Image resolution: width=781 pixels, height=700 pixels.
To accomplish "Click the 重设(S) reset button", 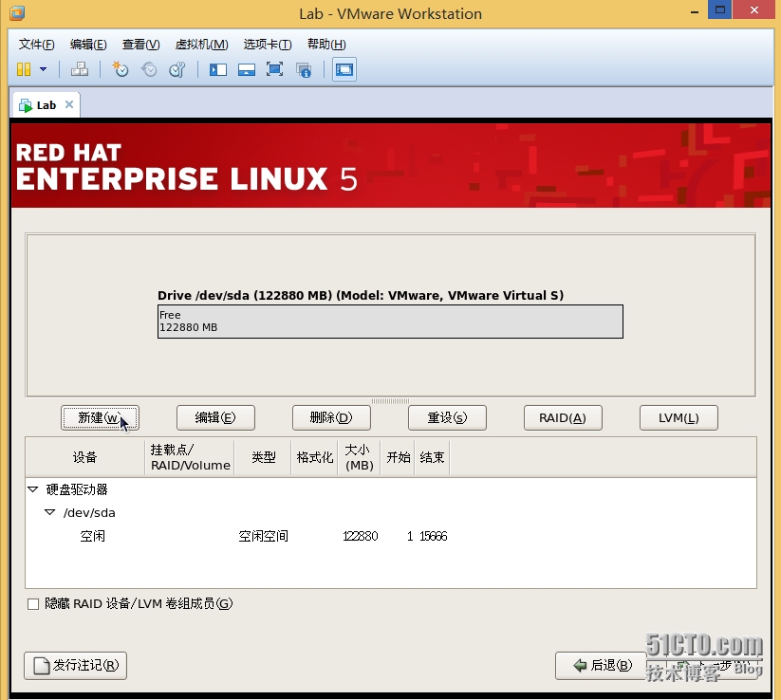I will tap(447, 417).
